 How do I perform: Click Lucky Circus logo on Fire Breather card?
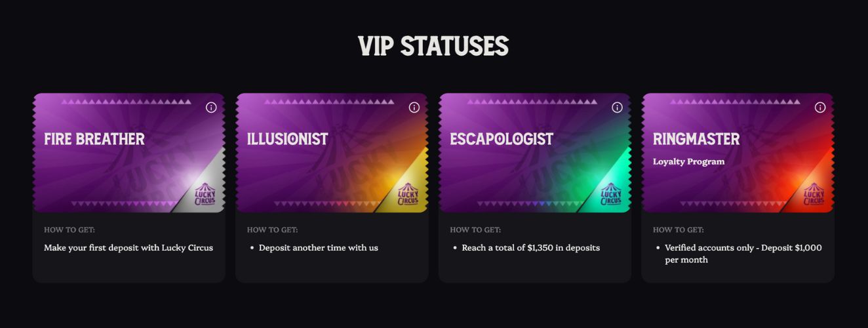[205, 195]
